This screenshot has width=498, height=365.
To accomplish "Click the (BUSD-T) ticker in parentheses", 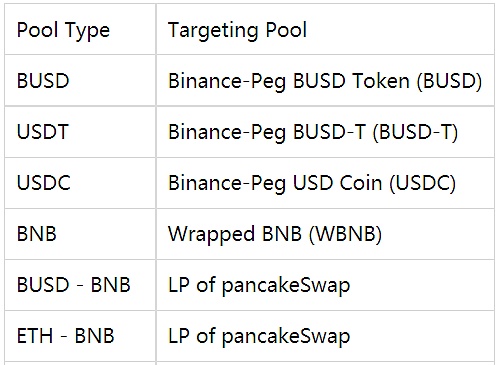I will 415,132.
